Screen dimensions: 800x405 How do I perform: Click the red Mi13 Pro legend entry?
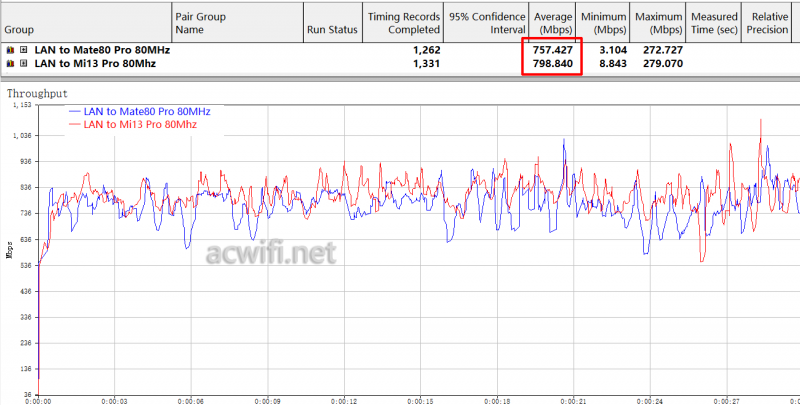139,124
